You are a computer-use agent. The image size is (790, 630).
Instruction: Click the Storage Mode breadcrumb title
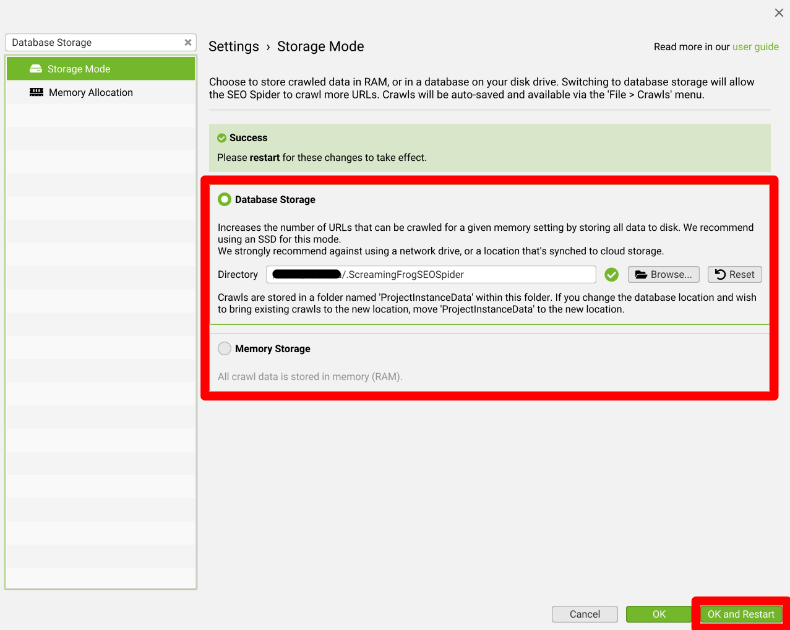pos(320,47)
